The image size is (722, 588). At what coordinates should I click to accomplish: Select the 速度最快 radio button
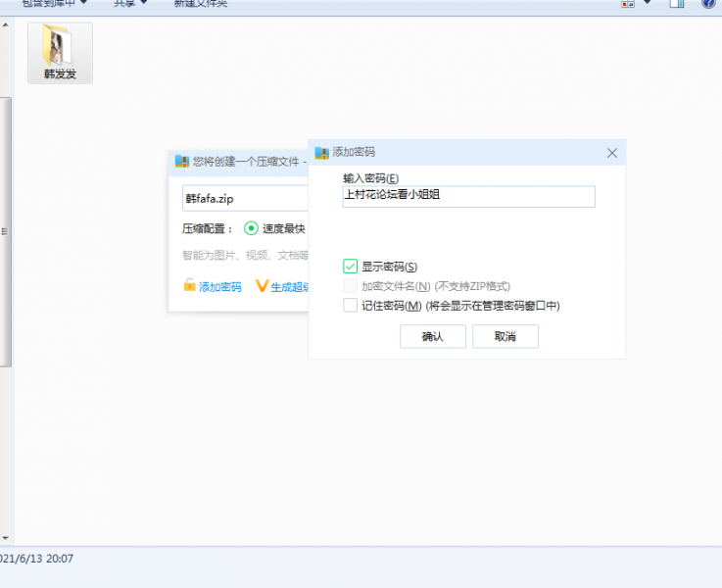tap(251, 228)
